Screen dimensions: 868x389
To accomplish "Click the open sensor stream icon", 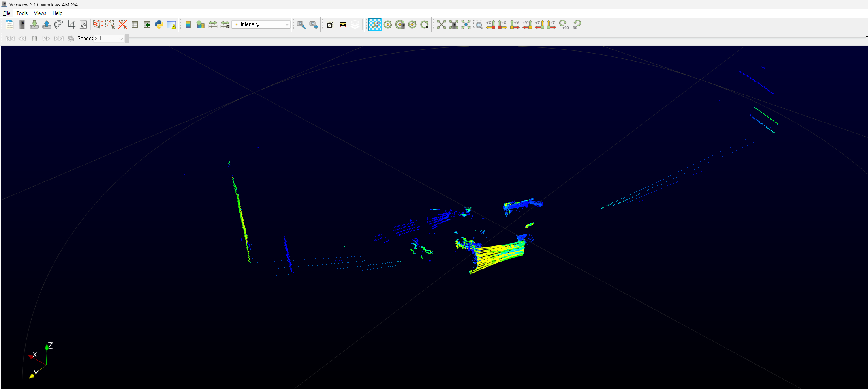I will [x=22, y=24].
